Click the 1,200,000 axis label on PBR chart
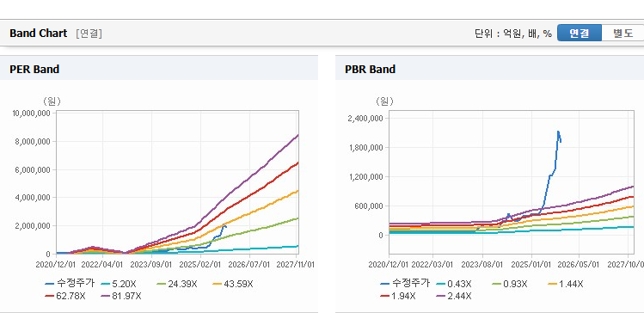The image size is (644, 313). [365, 176]
